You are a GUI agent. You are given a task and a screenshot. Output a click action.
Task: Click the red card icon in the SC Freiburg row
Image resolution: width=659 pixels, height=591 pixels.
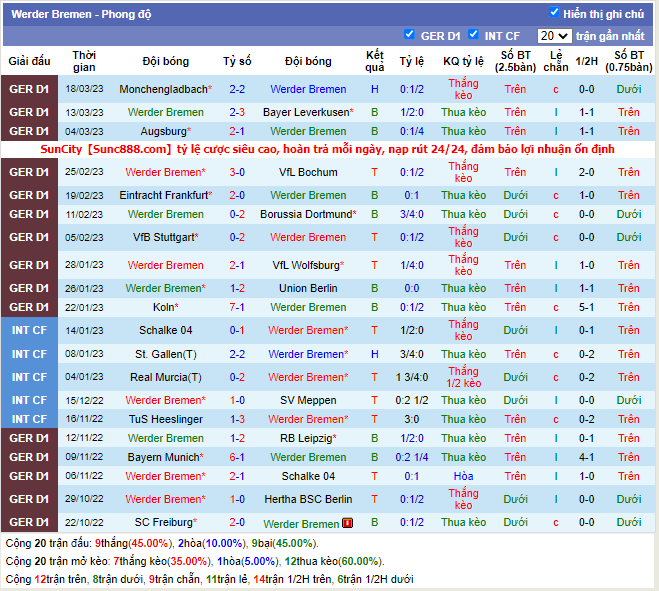click(x=347, y=523)
